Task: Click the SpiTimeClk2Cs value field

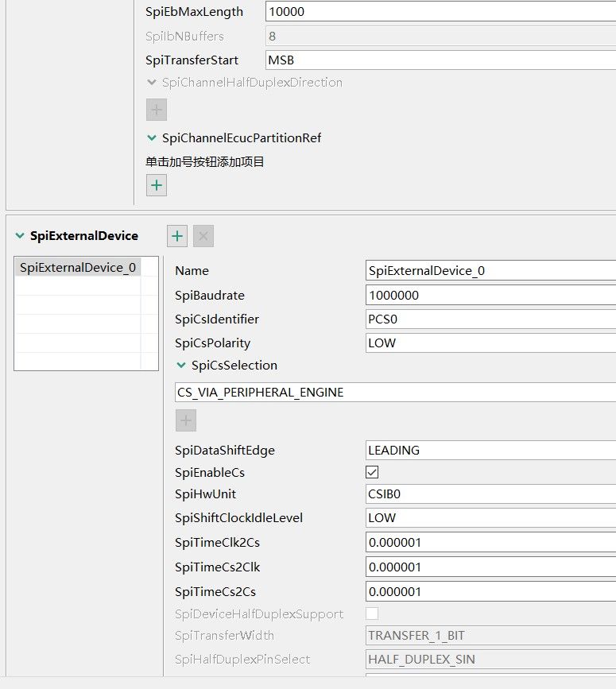Action: (x=490, y=543)
